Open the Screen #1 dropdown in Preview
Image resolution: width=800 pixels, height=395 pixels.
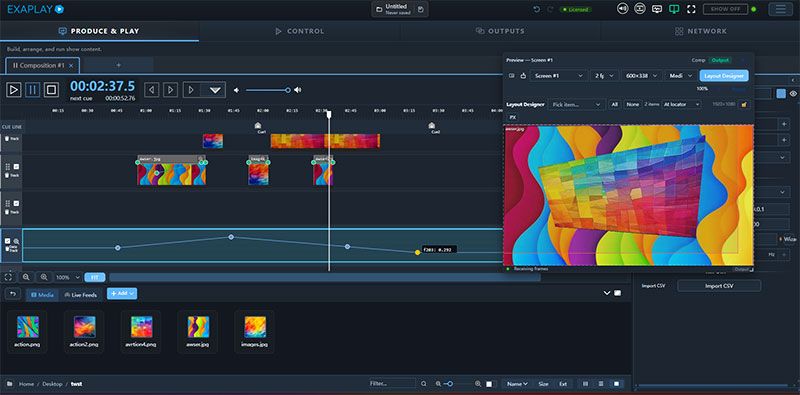558,76
